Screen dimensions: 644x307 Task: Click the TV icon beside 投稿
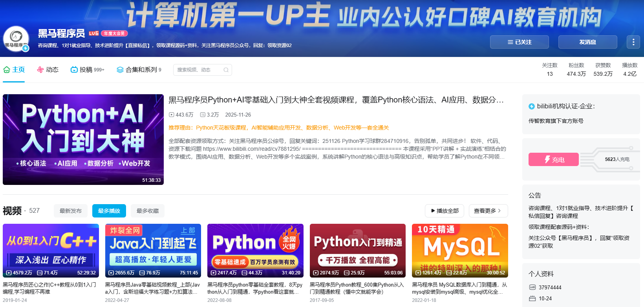coord(74,69)
